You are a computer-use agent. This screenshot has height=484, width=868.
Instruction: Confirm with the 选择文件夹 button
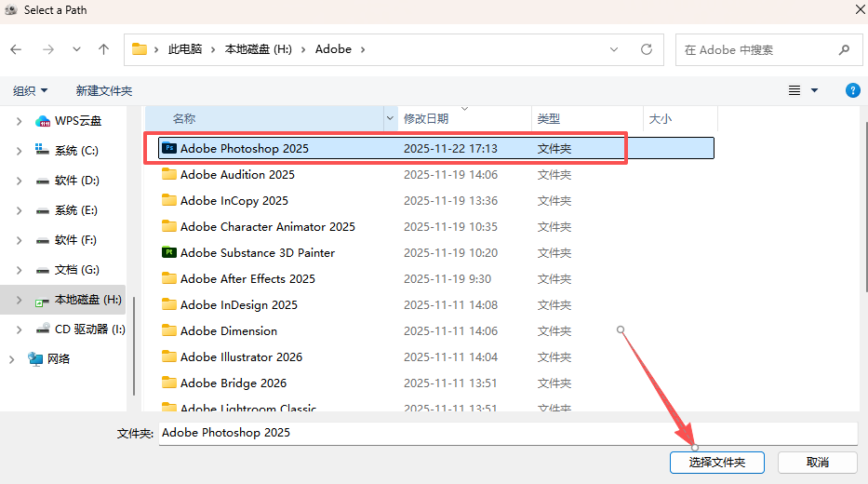717,463
